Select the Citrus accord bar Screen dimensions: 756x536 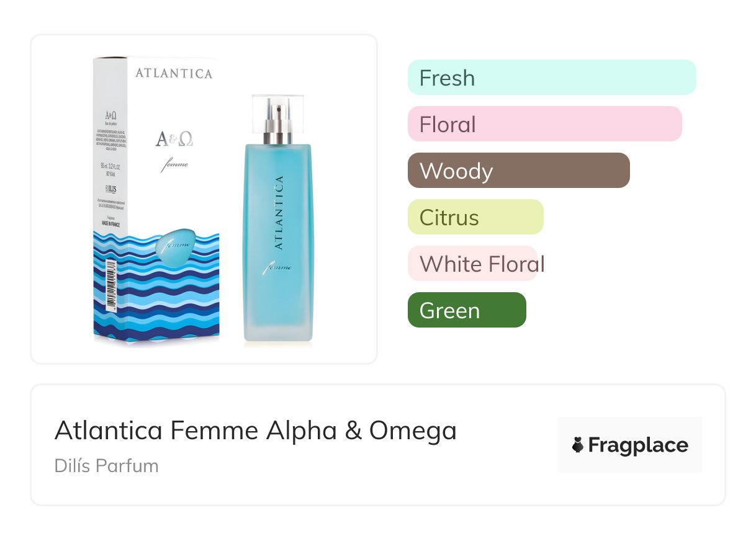[475, 217]
